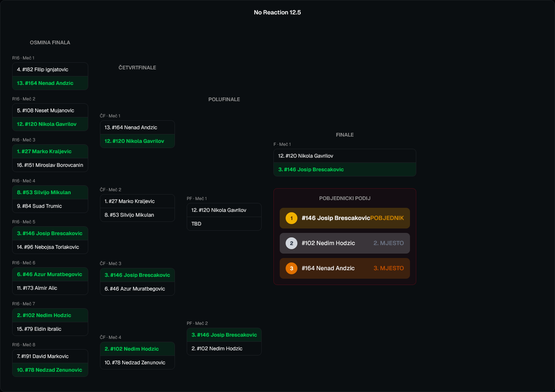Viewport: 555px width, 392px height.
Task: Click Nedim Hodzic in PF Meč 2
Action: coord(224,348)
